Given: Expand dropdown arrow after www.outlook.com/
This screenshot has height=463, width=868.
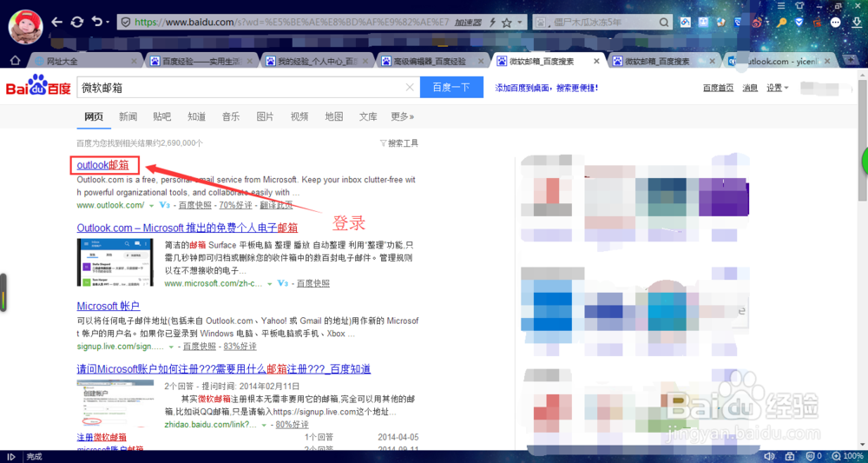Looking at the screenshot, I should [151, 206].
